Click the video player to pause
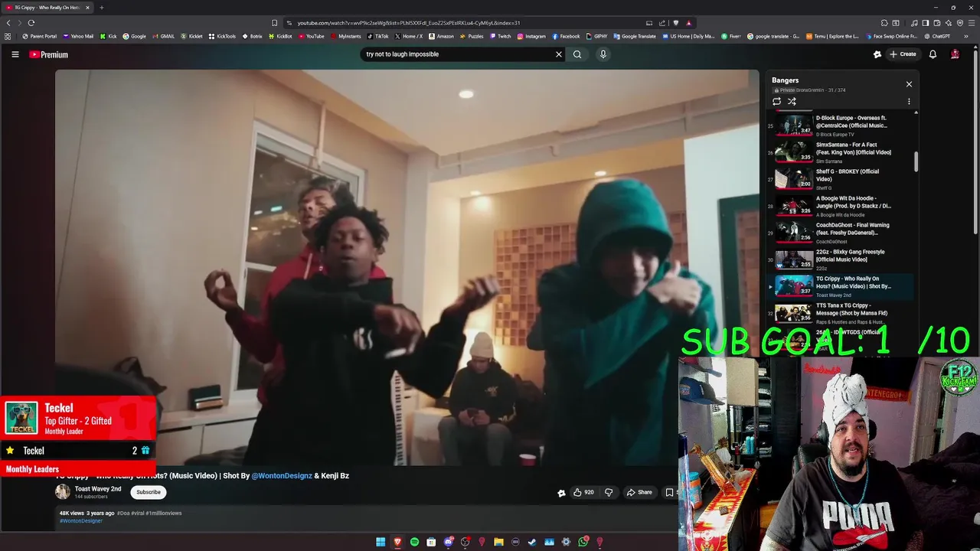Viewport: 980px width, 551px height. coord(407,267)
